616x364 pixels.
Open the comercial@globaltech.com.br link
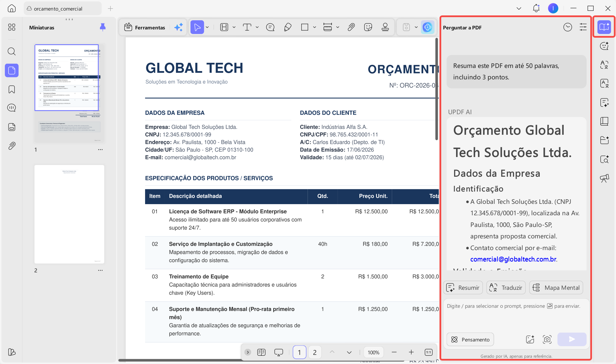click(513, 259)
